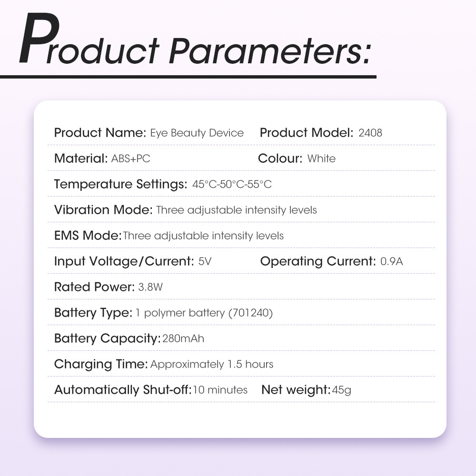The height and width of the screenshot is (476, 476).
Task: Click the Product Name label
Action: (x=100, y=133)
